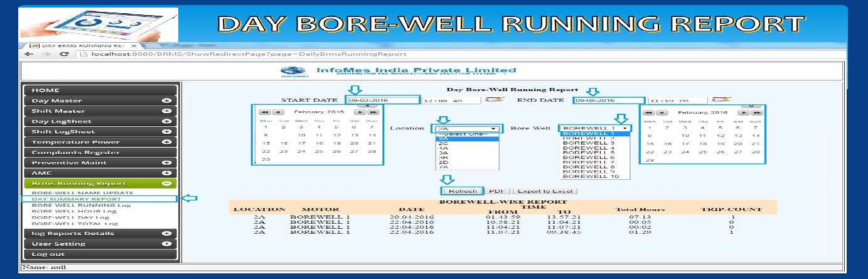Collapse the Brms Running Report menu
Screen dimensions: 868x279
pyautogui.click(x=166, y=183)
